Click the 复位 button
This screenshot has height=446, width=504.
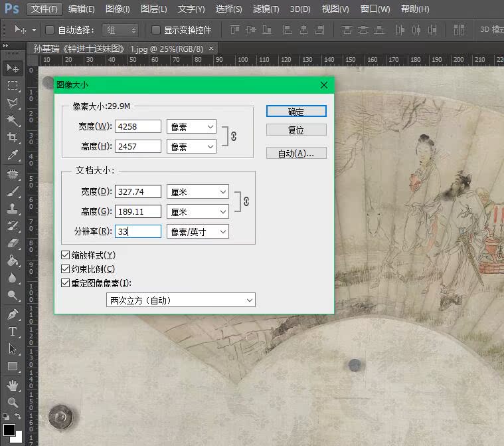(296, 130)
